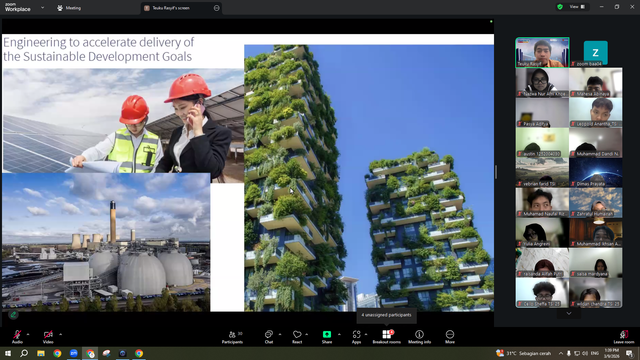Screen dimensions: 640x360
Task: Open video options arrow beside Video
Action: click(x=60, y=334)
